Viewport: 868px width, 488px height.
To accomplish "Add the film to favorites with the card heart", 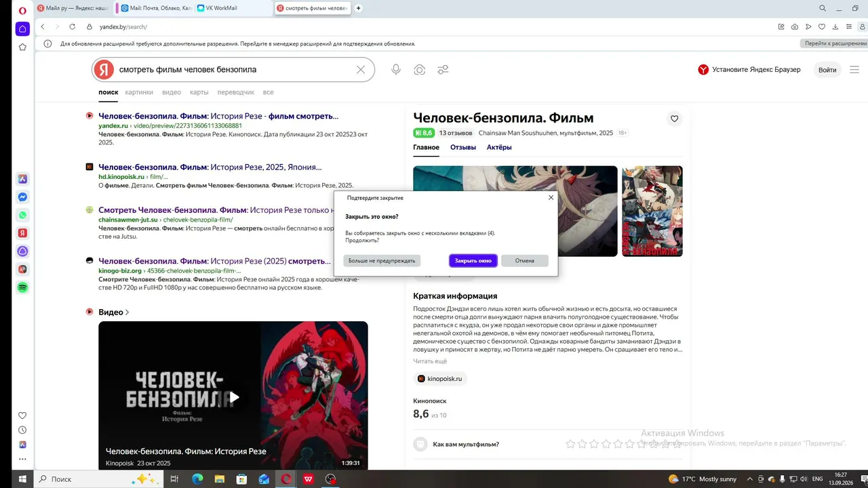I will 674,119.
